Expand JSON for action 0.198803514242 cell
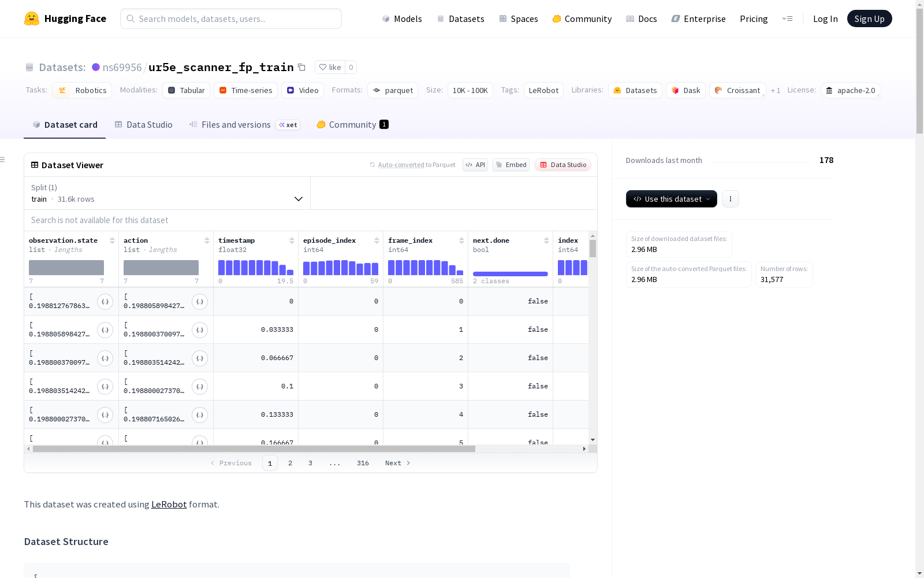The width and height of the screenshot is (924, 578). [x=200, y=358]
